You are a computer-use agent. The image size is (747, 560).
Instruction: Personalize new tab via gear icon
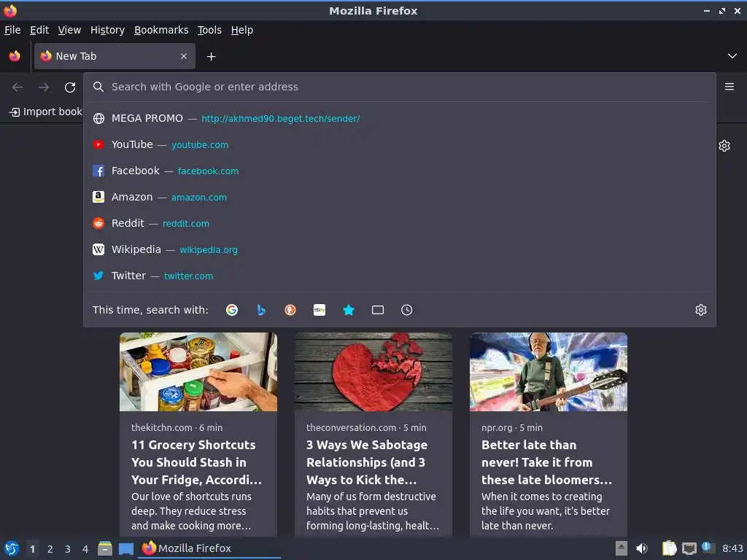(x=724, y=146)
